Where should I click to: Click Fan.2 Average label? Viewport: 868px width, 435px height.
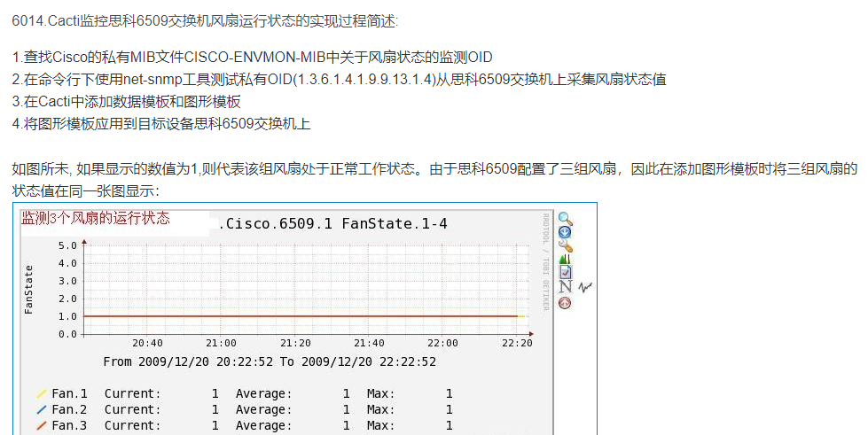tap(263, 409)
